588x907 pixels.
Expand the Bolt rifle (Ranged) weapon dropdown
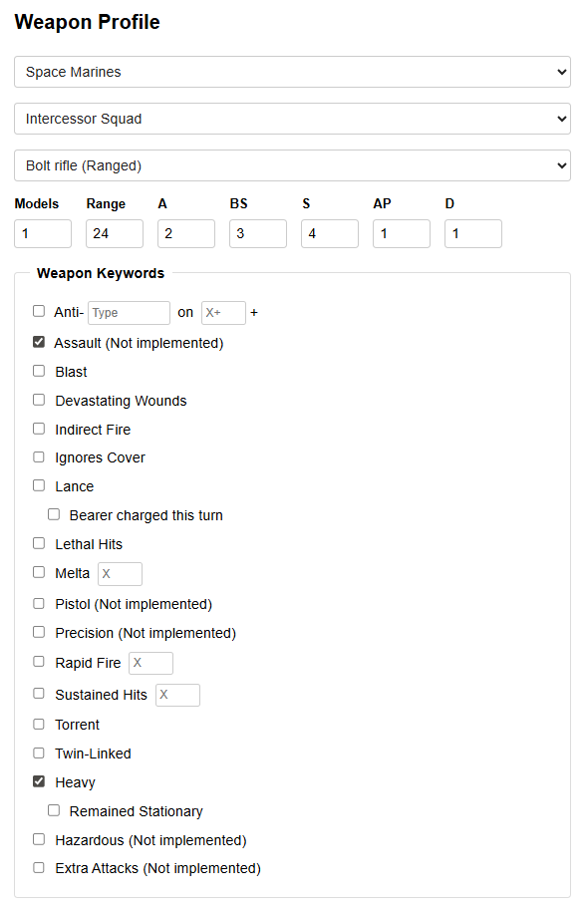point(292,165)
